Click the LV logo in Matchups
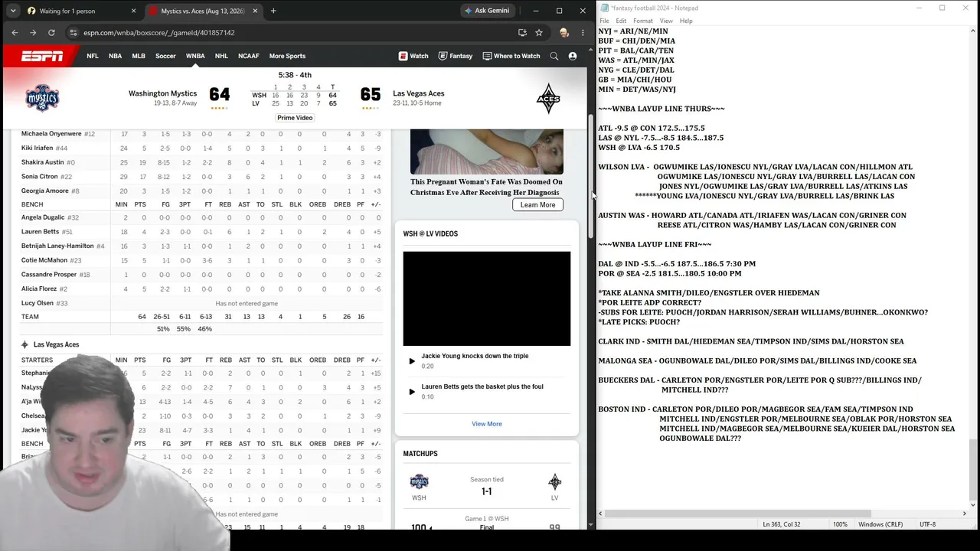The image size is (980, 551). (x=555, y=481)
